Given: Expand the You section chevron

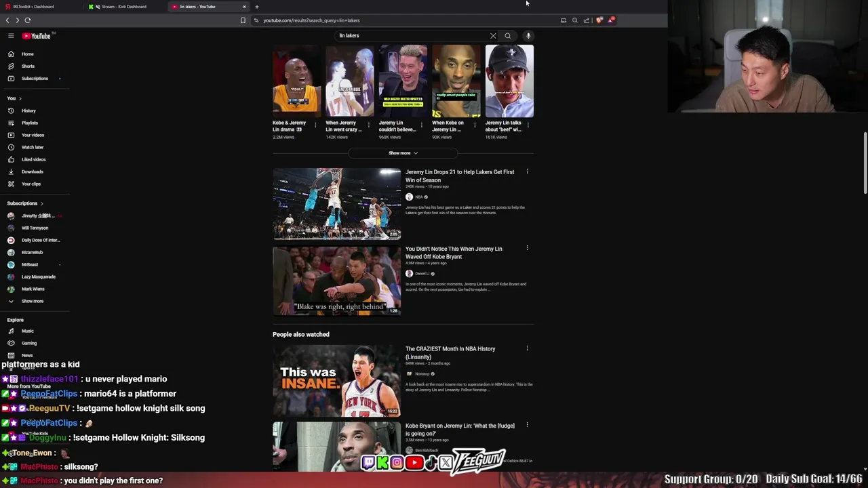Looking at the screenshot, I should point(20,98).
